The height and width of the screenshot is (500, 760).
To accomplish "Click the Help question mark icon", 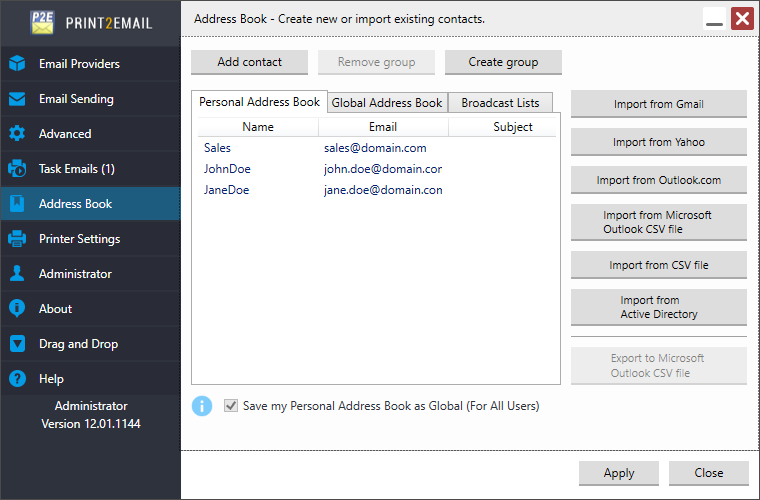I will point(17,378).
